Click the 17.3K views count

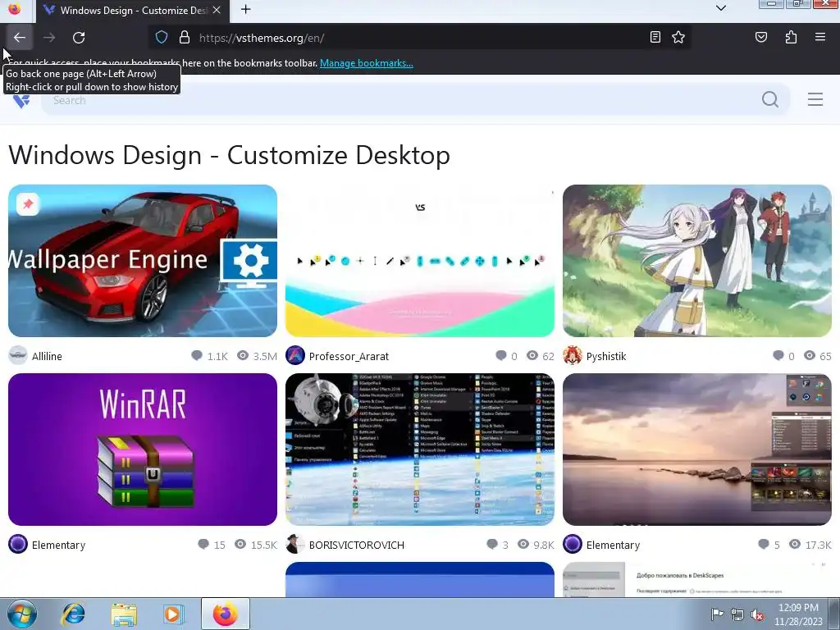pos(819,545)
